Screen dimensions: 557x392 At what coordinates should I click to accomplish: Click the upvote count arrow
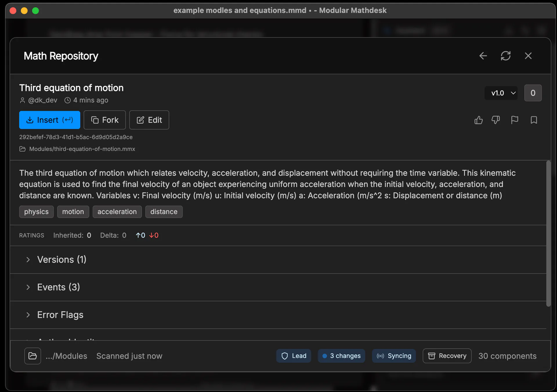tap(140, 235)
